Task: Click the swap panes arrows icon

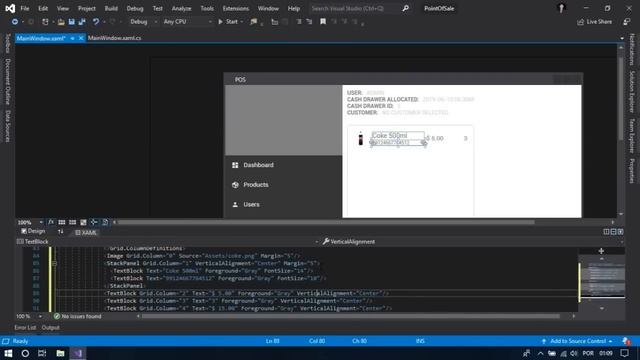Action: [x=60, y=232]
